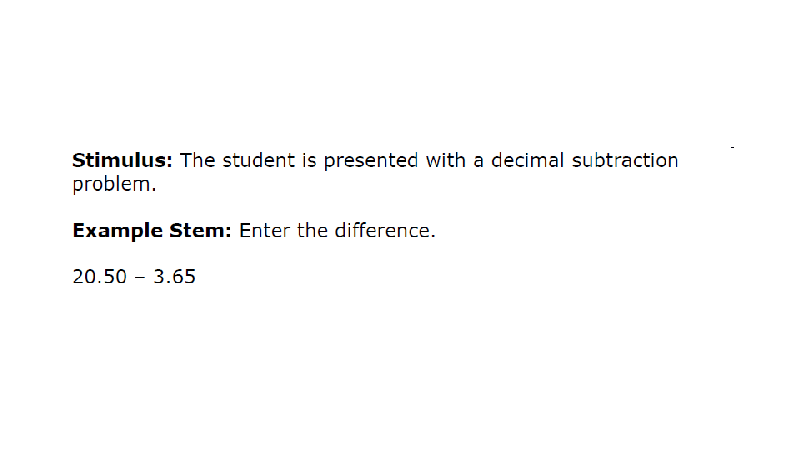
Task: Click the word "student"
Action: 259,160
